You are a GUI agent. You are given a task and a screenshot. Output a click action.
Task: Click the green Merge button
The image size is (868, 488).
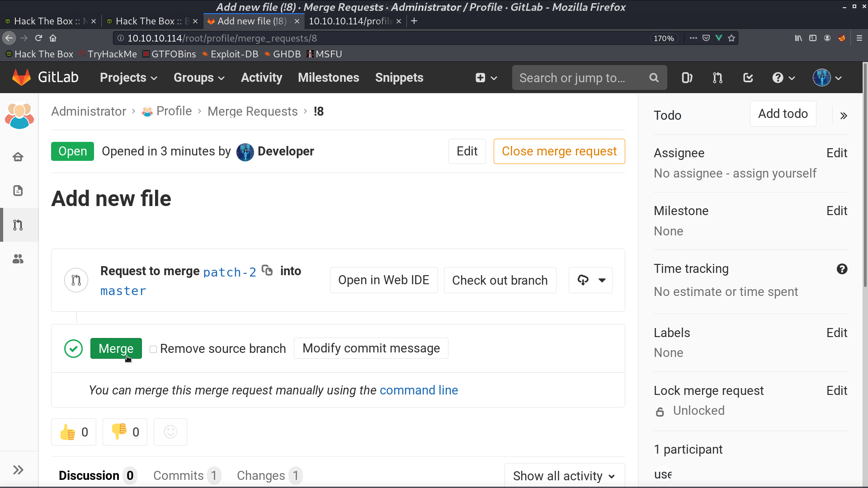point(116,348)
